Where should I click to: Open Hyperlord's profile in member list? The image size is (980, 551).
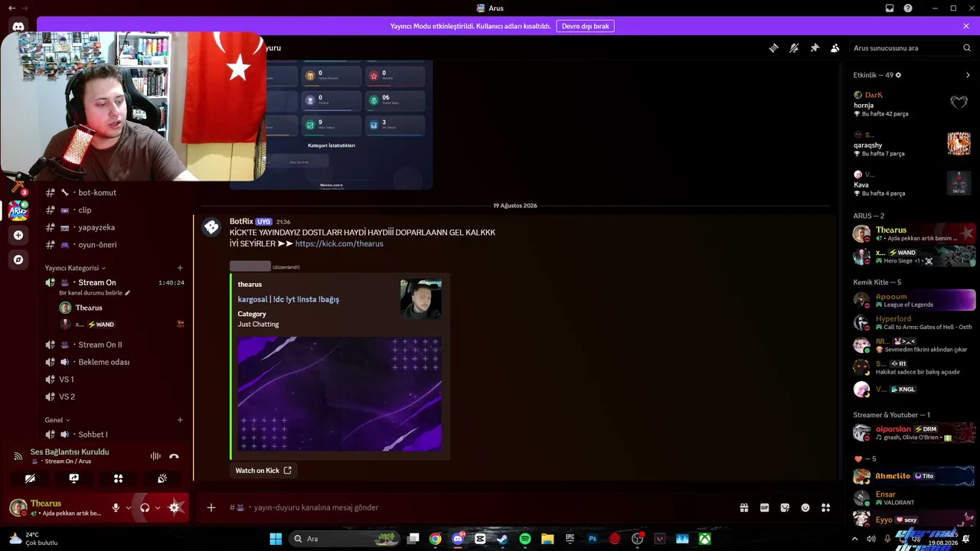pyautogui.click(x=914, y=323)
